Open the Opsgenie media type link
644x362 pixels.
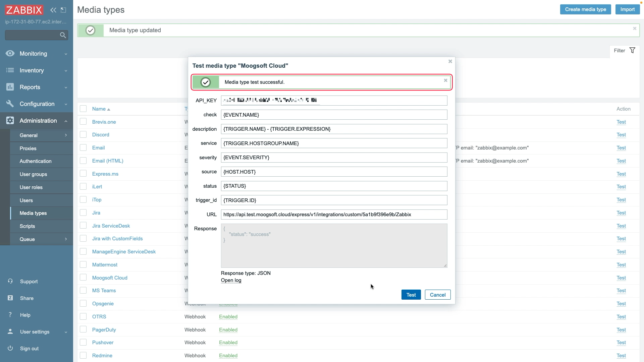click(x=103, y=304)
